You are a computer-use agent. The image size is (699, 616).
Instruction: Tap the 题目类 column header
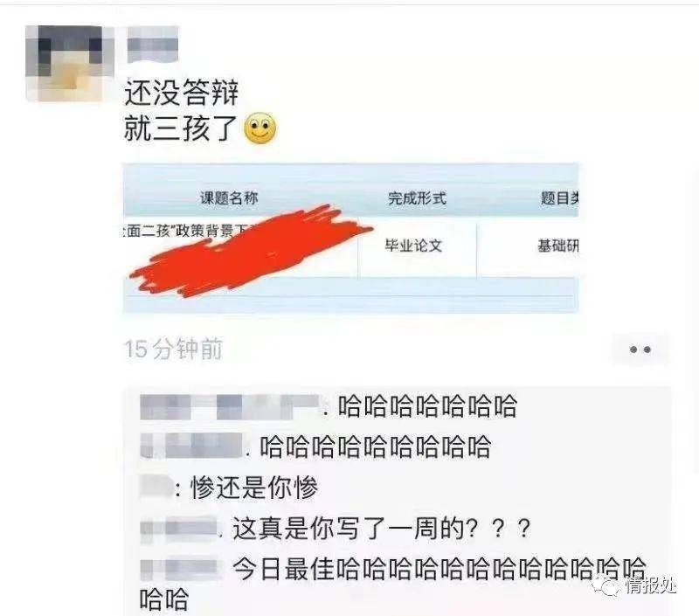pyautogui.click(x=560, y=197)
